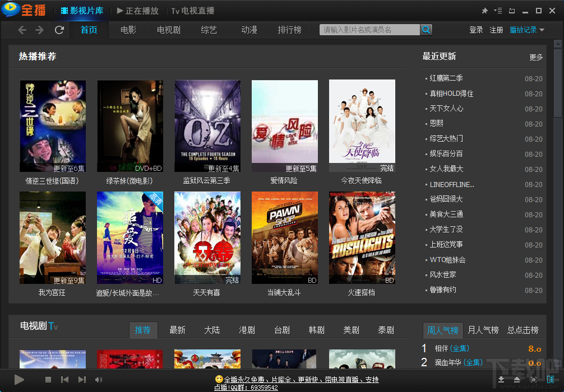564x392 pixels.
Task: Open the 影视片库 tab
Action: click(x=82, y=11)
